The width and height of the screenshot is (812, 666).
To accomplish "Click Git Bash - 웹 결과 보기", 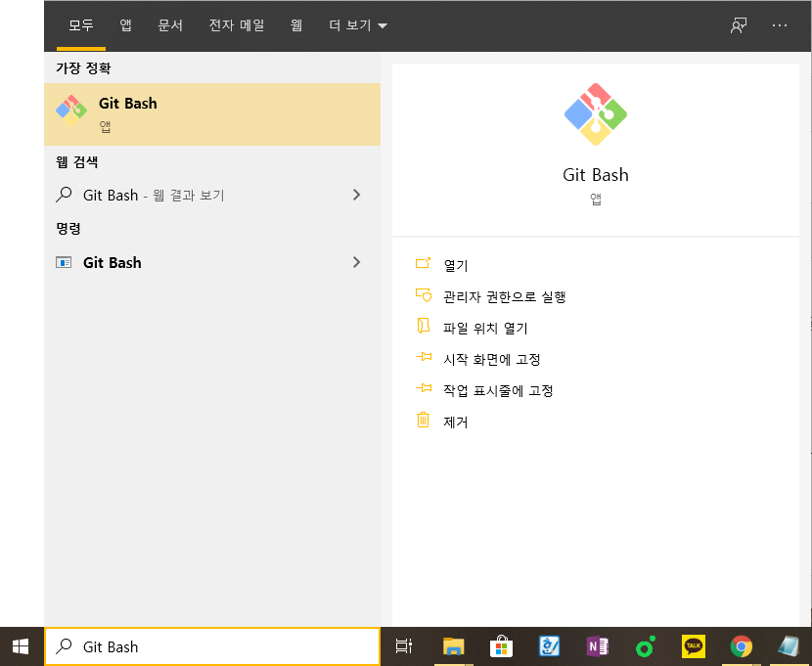I will (154, 195).
